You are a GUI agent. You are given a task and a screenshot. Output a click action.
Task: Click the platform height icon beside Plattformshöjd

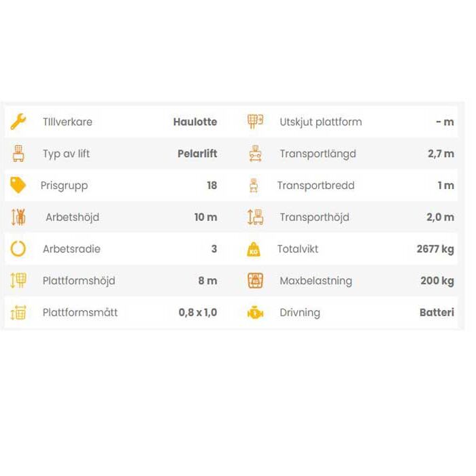(18, 281)
